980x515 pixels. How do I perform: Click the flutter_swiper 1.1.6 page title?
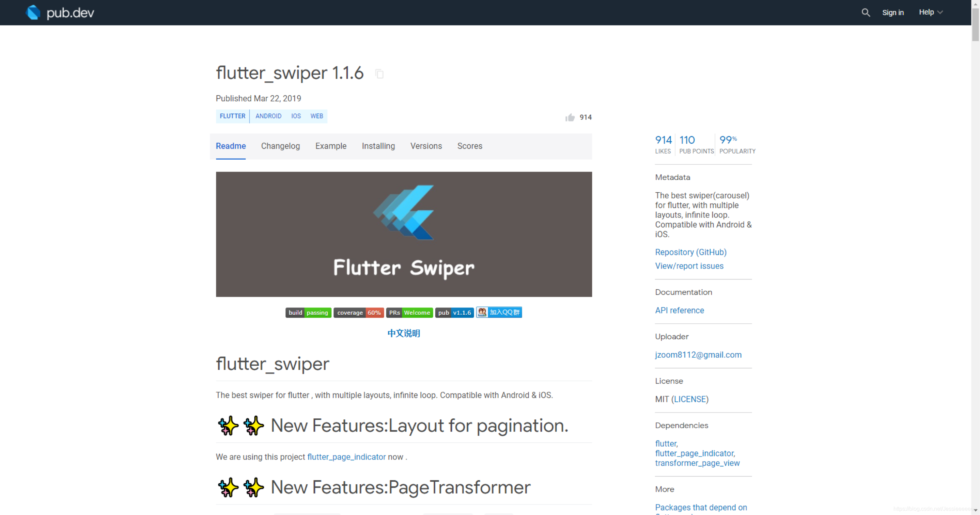(x=290, y=73)
